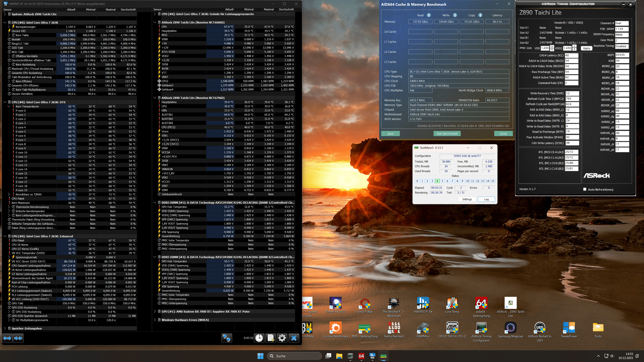Image resolution: width=644 pixels, height=362 pixels.
Task: Click PMIC VDD voltage up stepper
Action: pyautogui.click(x=552, y=47)
